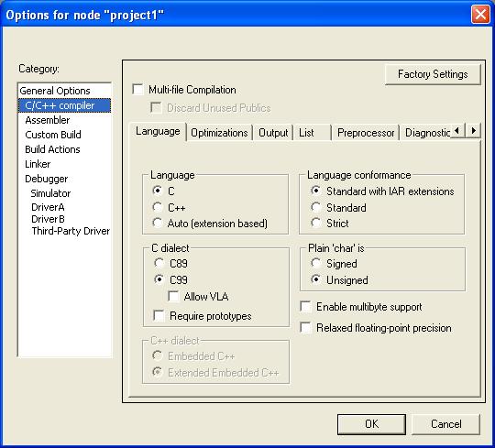This screenshot has height=448, width=495.
Task: Select Auto (extension based) language
Action: pyautogui.click(x=158, y=223)
